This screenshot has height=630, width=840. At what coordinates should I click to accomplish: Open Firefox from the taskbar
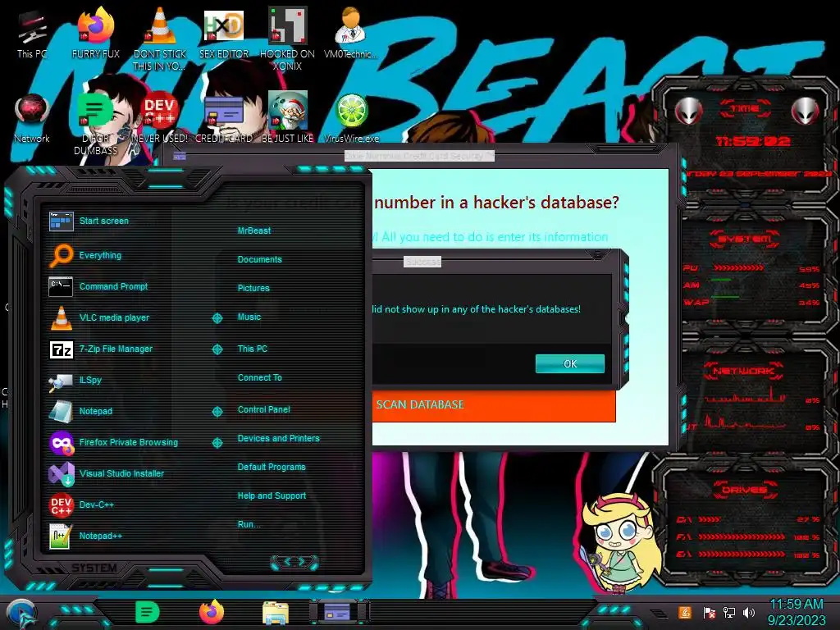coord(212,612)
